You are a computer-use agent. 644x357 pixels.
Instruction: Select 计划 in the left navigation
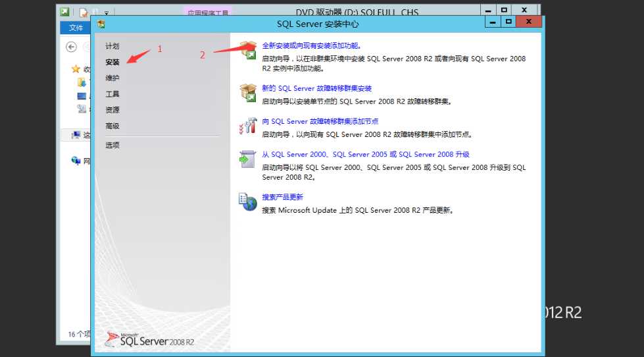tap(112, 47)
